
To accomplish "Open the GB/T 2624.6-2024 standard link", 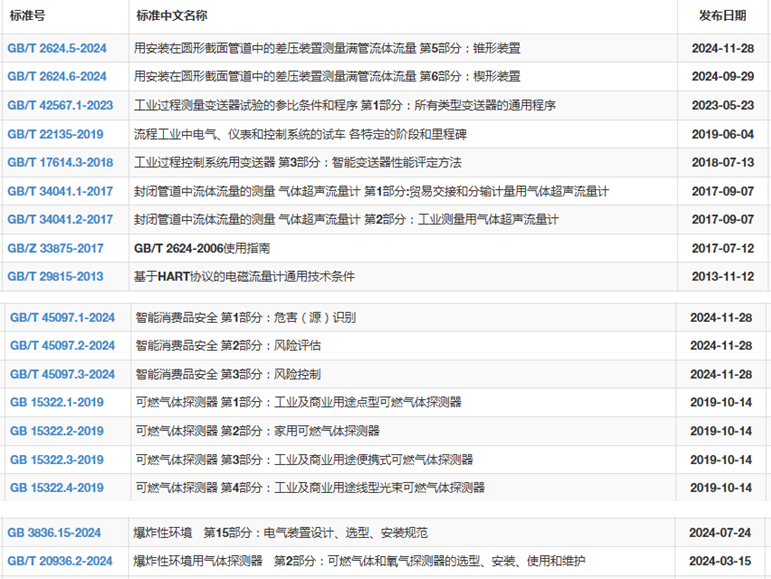I will (57, 77).
